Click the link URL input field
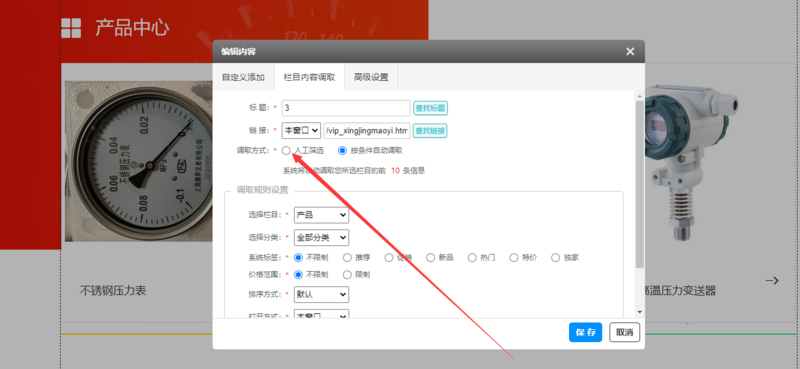 tap(367, 131)
